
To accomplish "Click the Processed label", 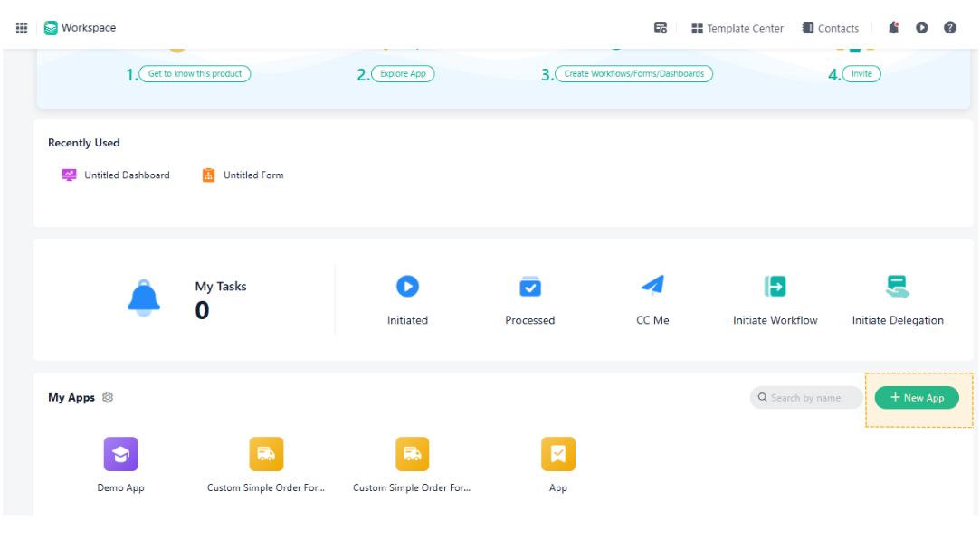I will (530, 320).
